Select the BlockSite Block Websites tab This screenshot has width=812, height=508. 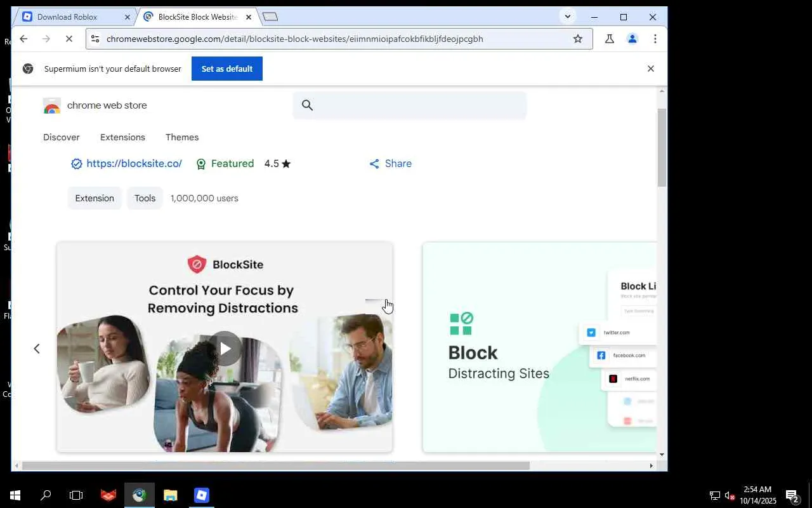point(197,17)
